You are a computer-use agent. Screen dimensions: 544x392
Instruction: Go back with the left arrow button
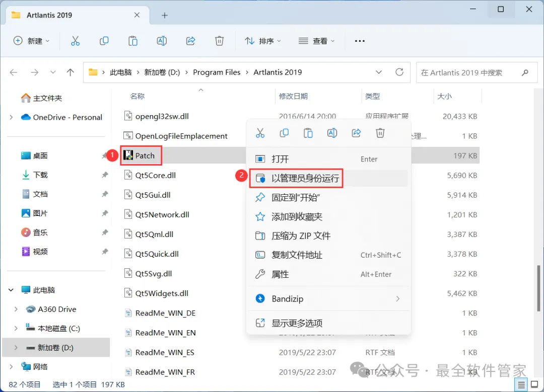14,72
